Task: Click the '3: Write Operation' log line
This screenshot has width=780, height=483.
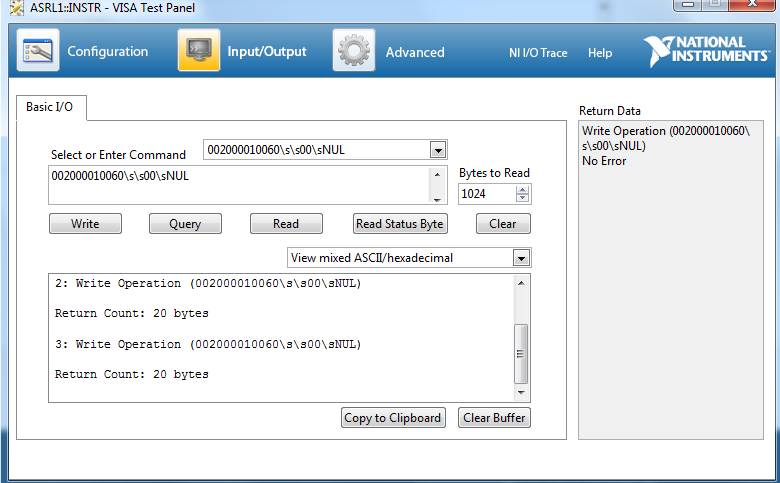Action: tap(208, 344)
